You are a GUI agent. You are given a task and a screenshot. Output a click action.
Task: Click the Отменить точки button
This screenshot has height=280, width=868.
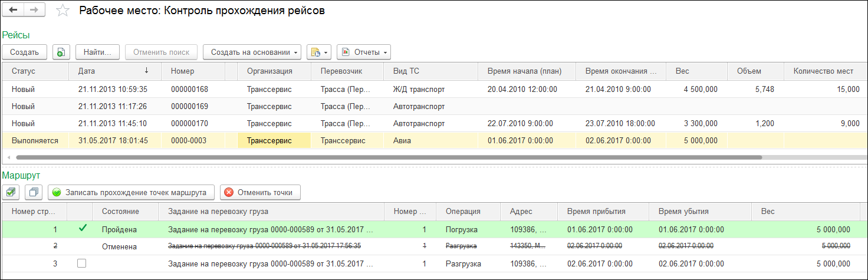260,192
